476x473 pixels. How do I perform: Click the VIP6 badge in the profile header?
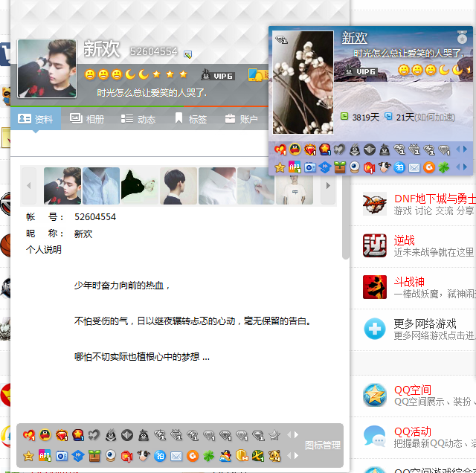tap(218, 75)
